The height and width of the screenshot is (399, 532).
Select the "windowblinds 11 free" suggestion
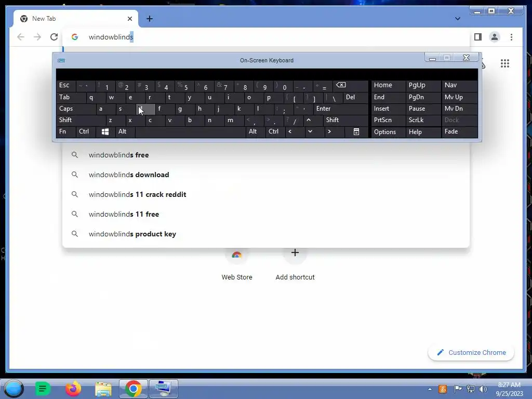point(266,214)
